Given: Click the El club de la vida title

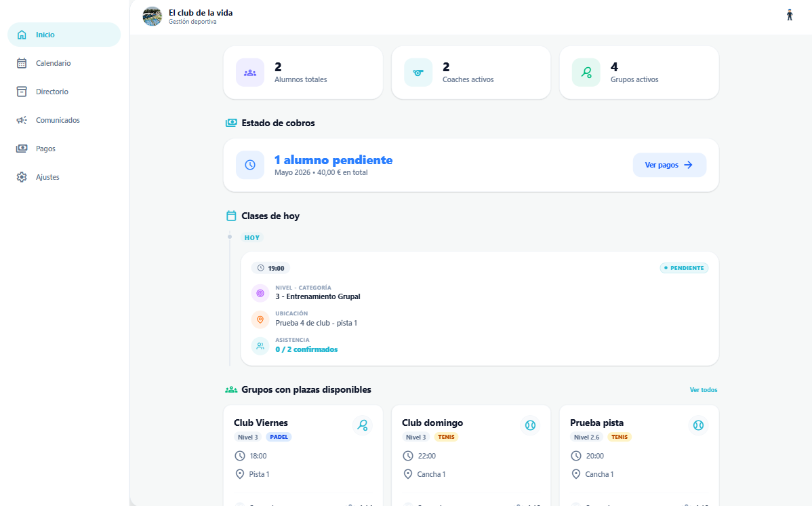Looking at the screenshot, I should pyautogui.click(x=201, y=12).
